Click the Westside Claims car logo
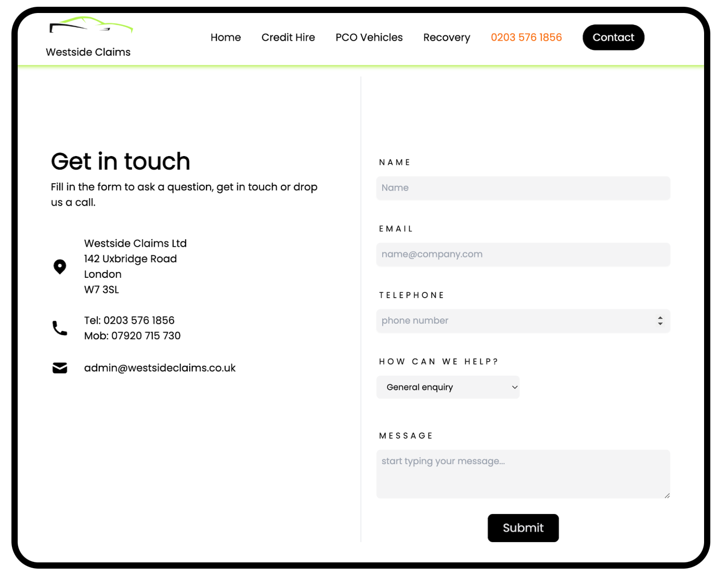The height and width of the screenshot is (578, 728). pyautogui.click(x=91, y=25)
